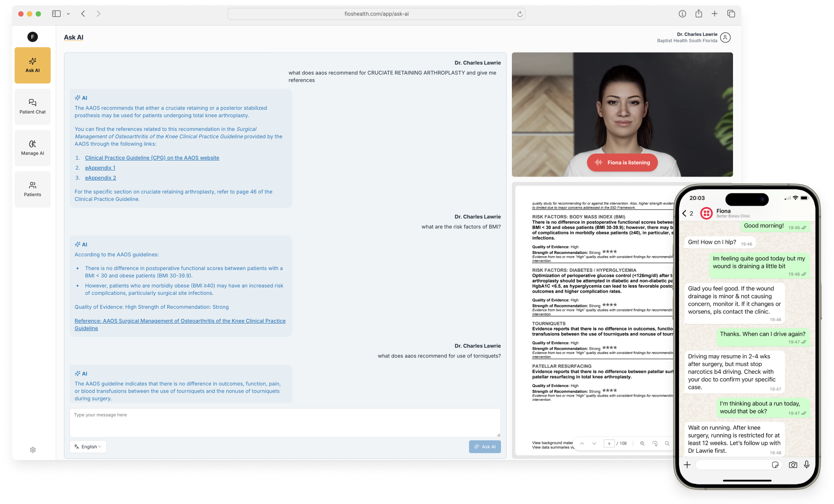Tap the 'Good morning!' message on phone

tap(775, 226)
